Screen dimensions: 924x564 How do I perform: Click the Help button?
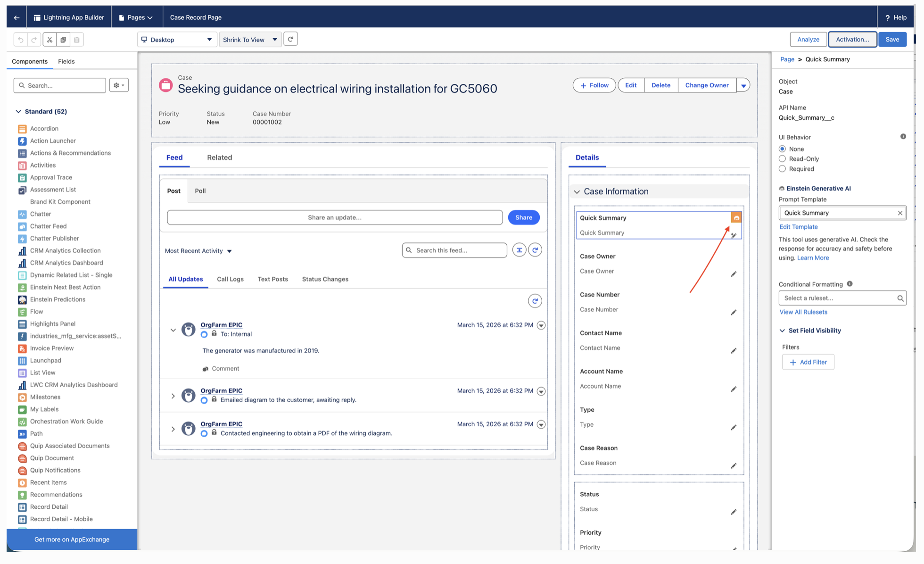click(896, 17)
